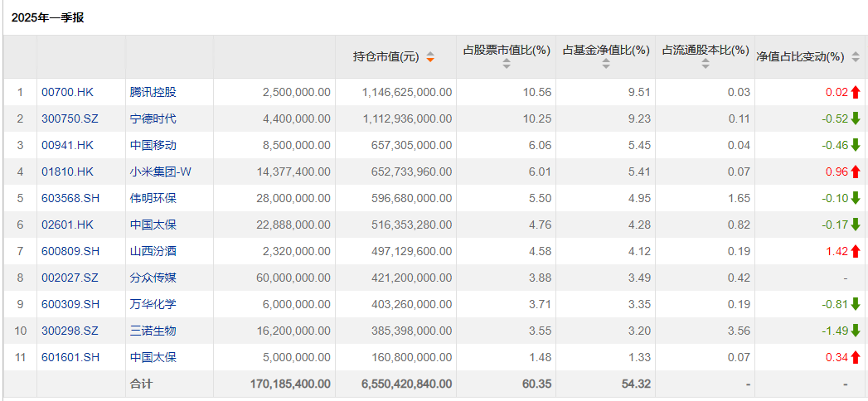Screen dimensions: 868x401
Task: Sort by 占股票市值比(%) arrows
Action: click(x=506, y=64)
